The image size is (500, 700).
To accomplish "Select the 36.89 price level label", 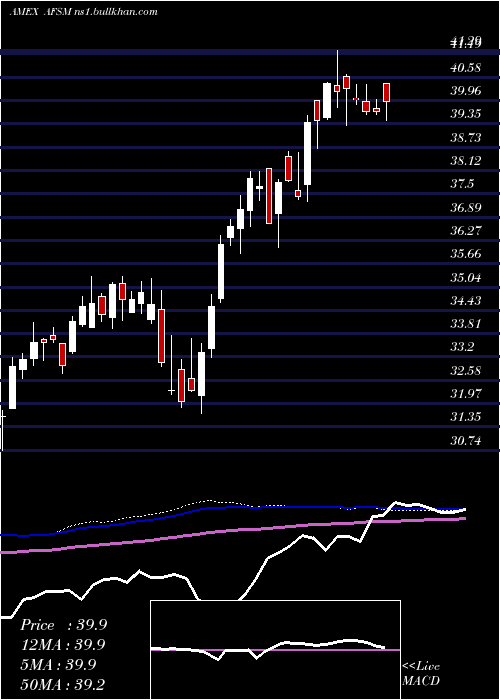I will (x=466, y=208).
